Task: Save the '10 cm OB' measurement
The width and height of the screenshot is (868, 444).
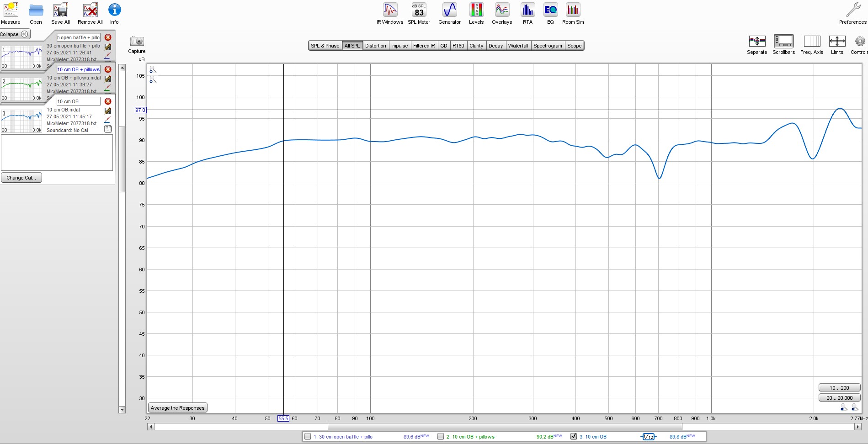Action: [x=108, y=111]
